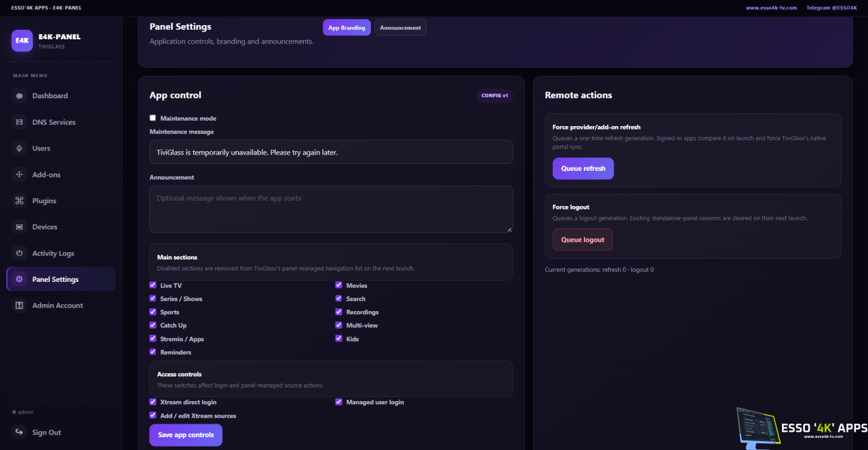Select the App Branding tab

pos(347,28)
